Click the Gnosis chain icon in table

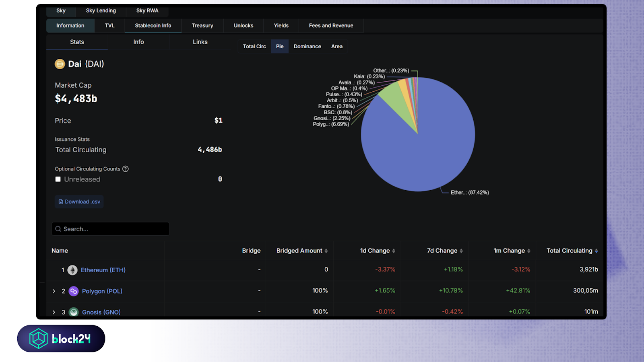click(x=74, y=312)
